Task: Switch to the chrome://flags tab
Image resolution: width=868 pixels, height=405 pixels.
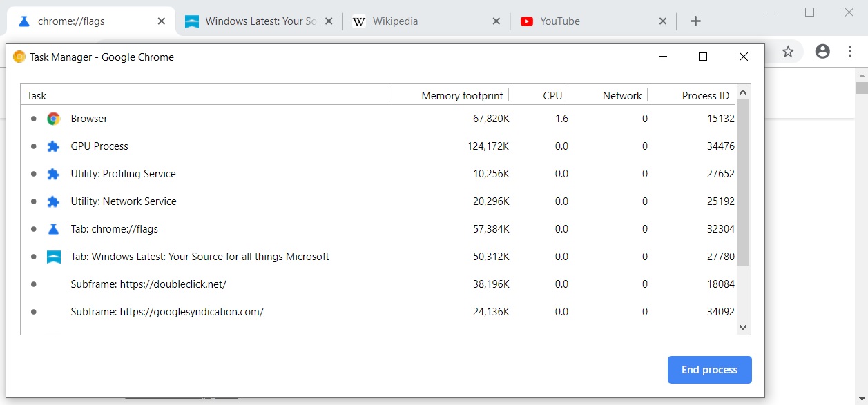Action: (90, 21)
